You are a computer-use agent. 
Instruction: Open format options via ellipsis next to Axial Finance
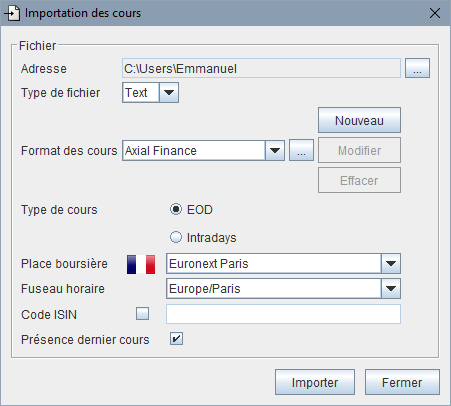coord(301,150)
